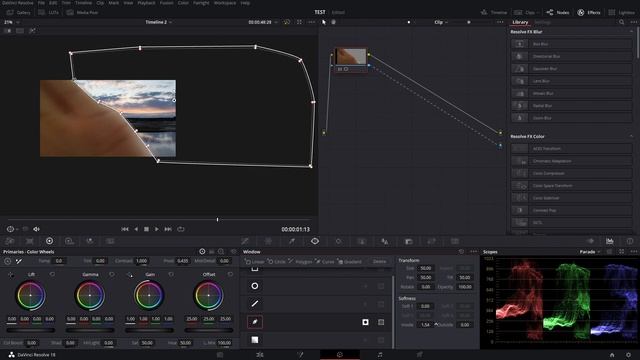The image size is (640, 360).
Task: Select the circle window shape
Action: (255, 286)
